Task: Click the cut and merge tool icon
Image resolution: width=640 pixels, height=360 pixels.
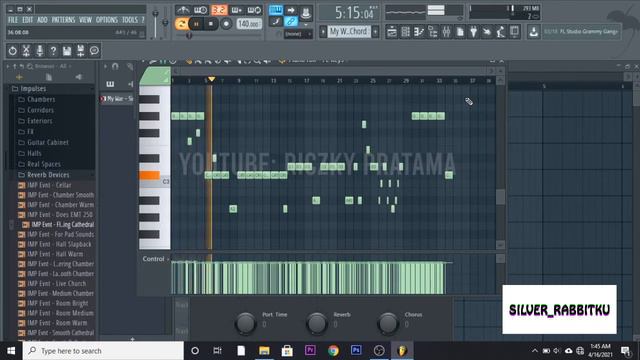Action: tap(26, 51)
